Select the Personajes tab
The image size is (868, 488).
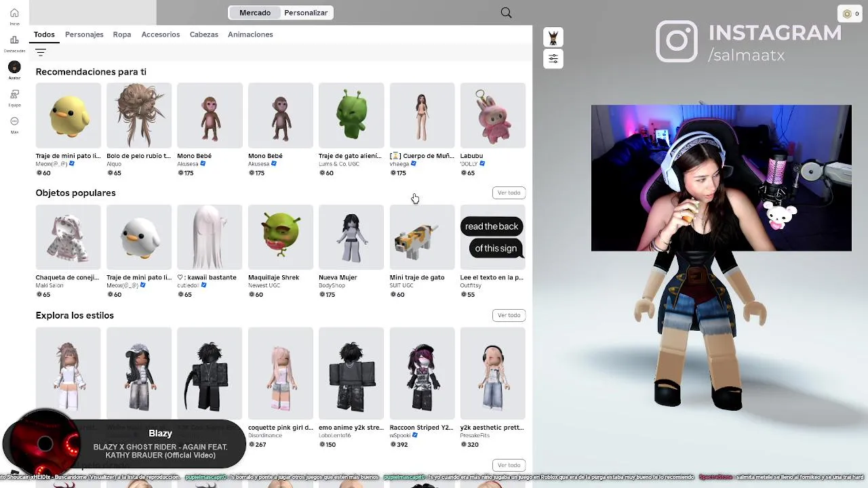pyautogui.click(x=84, y=35)
